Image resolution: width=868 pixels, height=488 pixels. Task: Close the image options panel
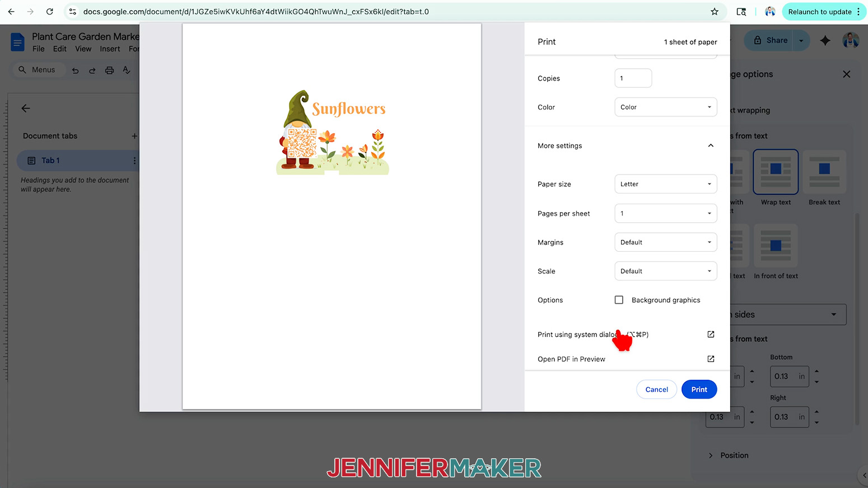(x=847, y=74)
